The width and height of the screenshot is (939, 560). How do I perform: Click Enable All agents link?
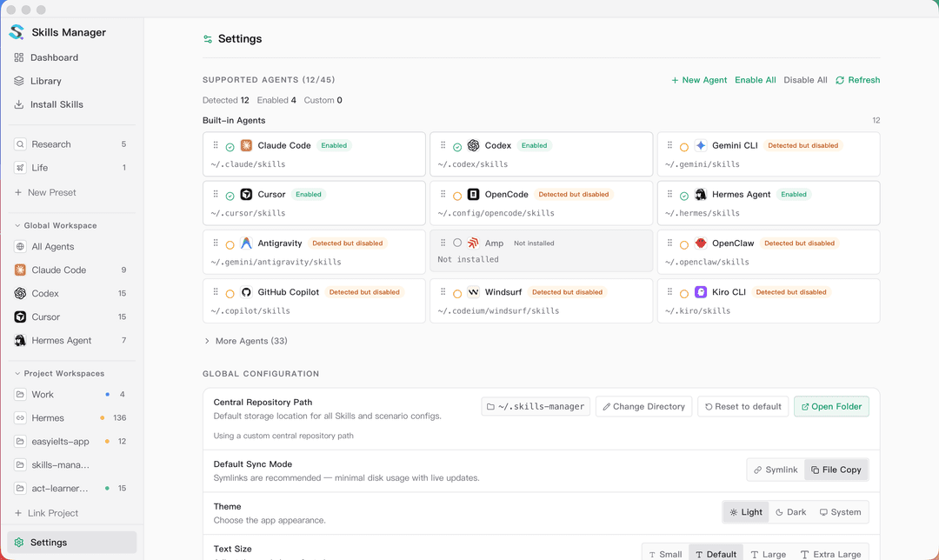[x=756, y=80]
